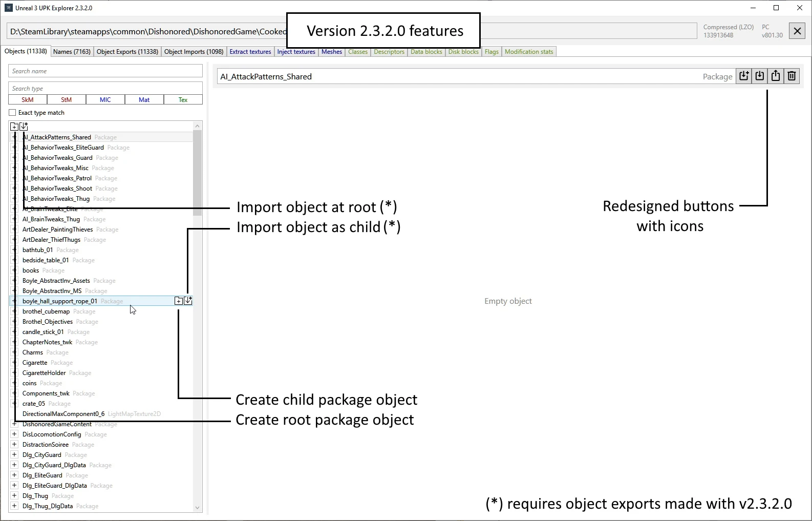Open the Extract textures tab

tap(250, 52)
